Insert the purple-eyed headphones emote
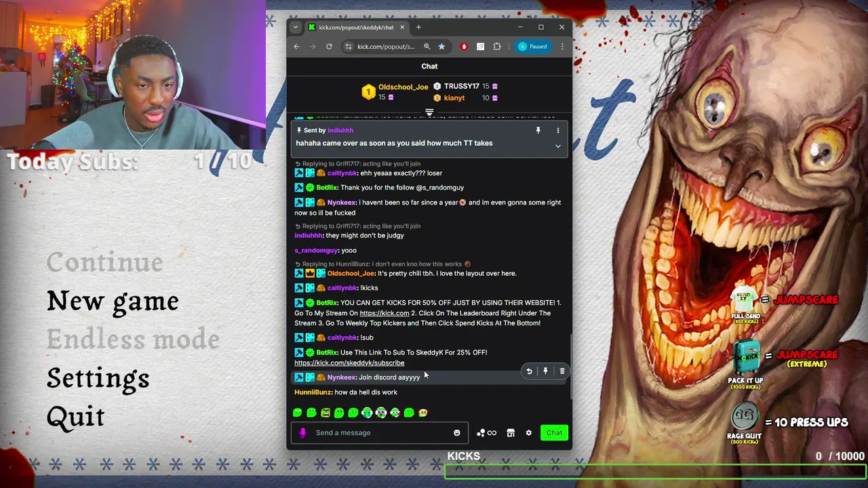The height and width of the screenshot is (488, 868). click(381, 412)
